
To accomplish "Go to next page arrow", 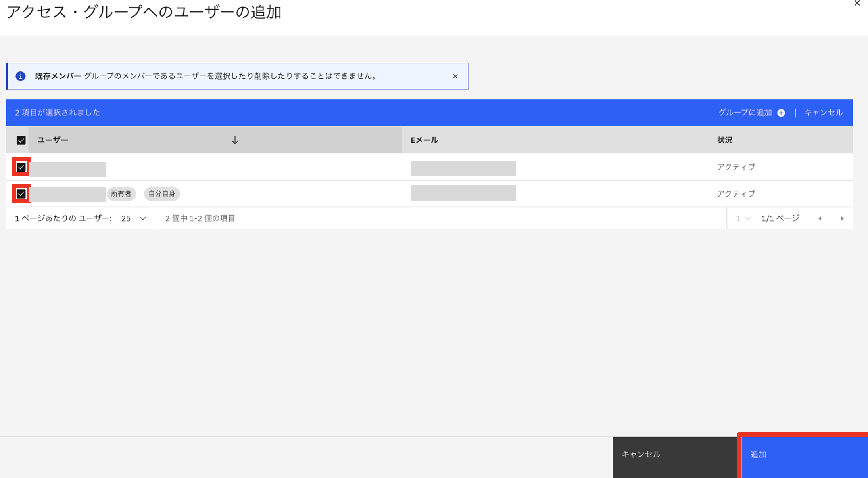I will tap(842, 218).
